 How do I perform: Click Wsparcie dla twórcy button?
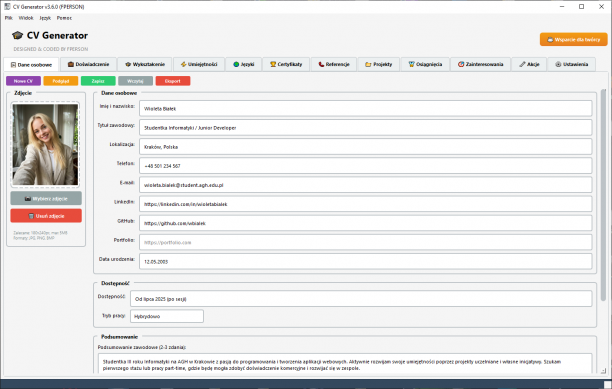pyautogui.click(x=573, y=39)
